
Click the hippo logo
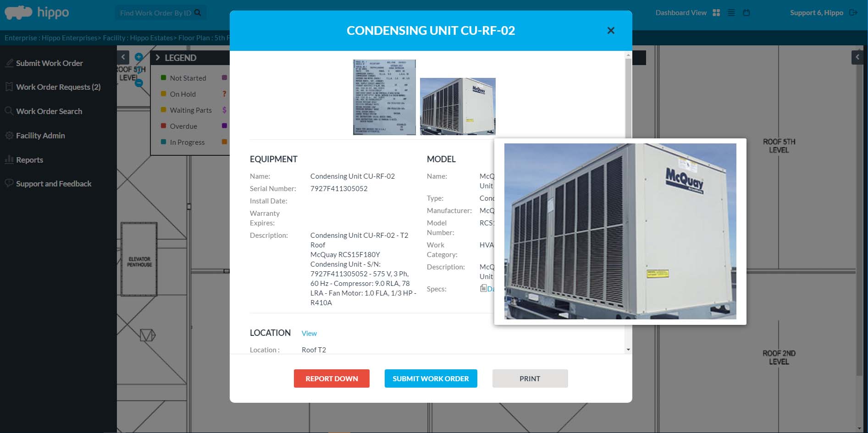point(37,12)
